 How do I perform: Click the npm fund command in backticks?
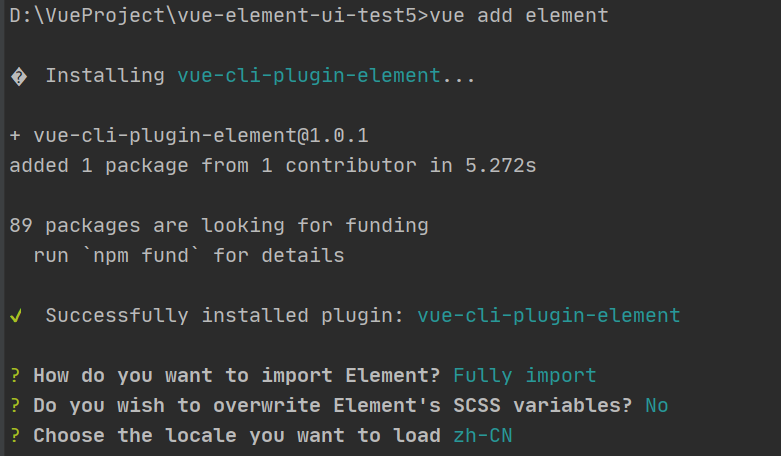click(x=141, y=256)
